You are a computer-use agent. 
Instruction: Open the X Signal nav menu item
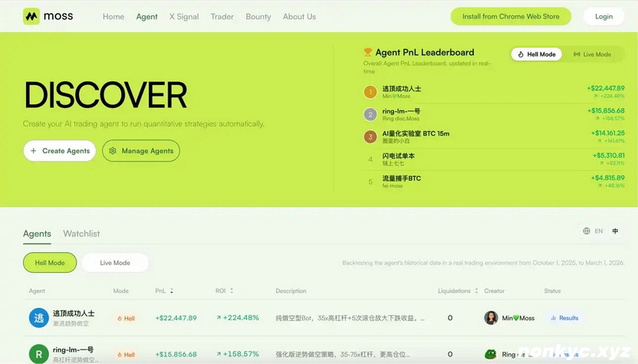(x=184, y=16)
